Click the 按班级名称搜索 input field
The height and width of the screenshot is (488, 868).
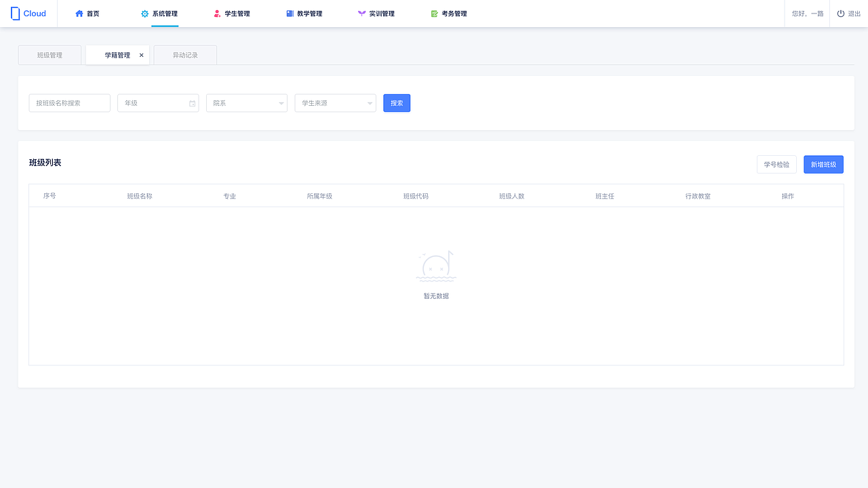(69, 102)
